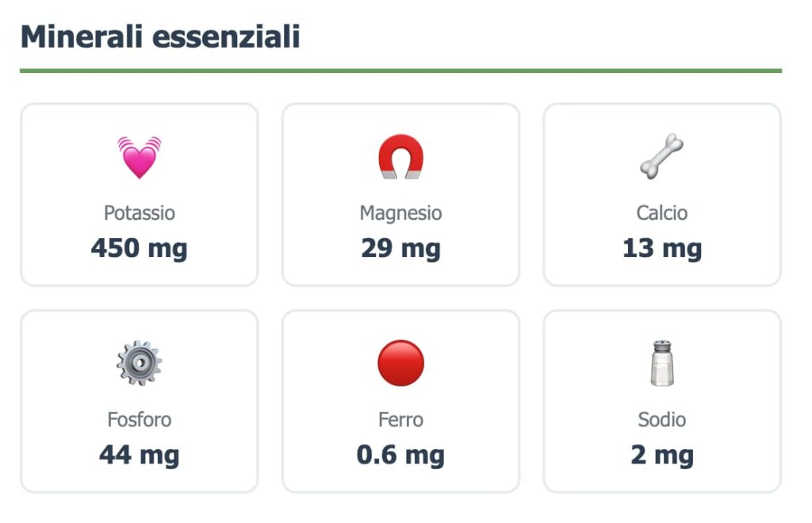Click the bone icon for Calcio
The image size is (812, 523).
662,156
